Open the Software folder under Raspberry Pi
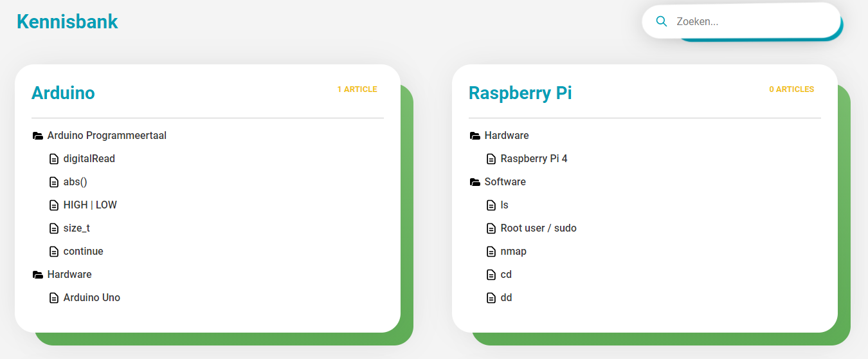The height and width of the screenshot is (359, 868). click(x=505, y=182)
